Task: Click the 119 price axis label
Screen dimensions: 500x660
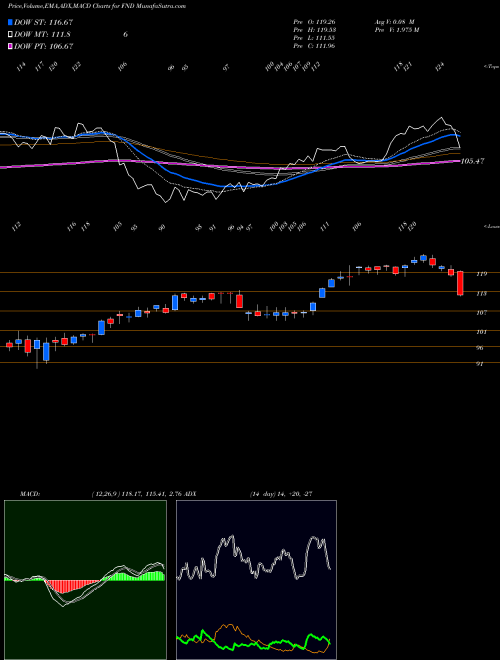Action: point(481,274)
